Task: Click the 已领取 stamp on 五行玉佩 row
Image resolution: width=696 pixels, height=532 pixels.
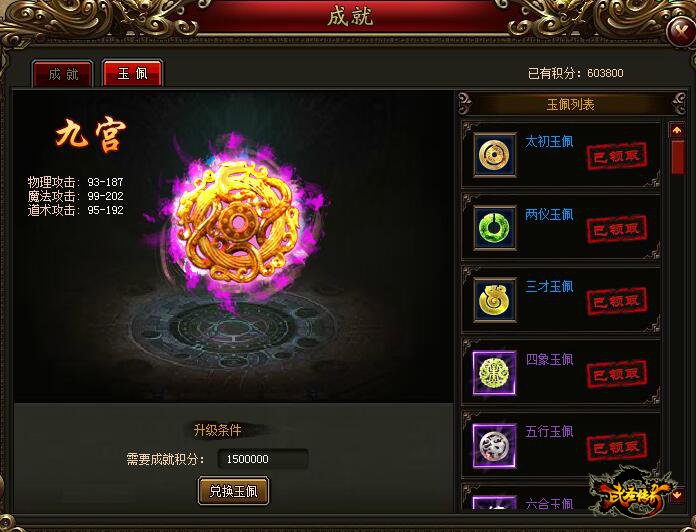Action: 617,447
